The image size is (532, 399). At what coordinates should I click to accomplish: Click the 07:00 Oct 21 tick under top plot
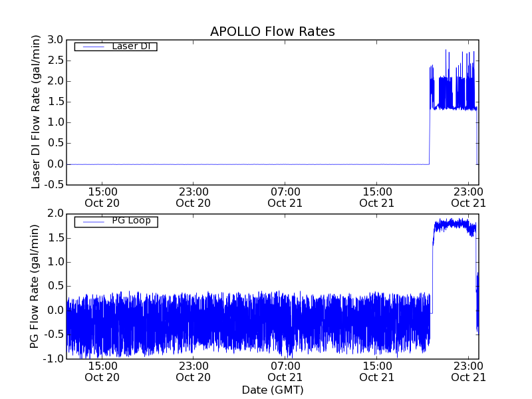[285, 197]
